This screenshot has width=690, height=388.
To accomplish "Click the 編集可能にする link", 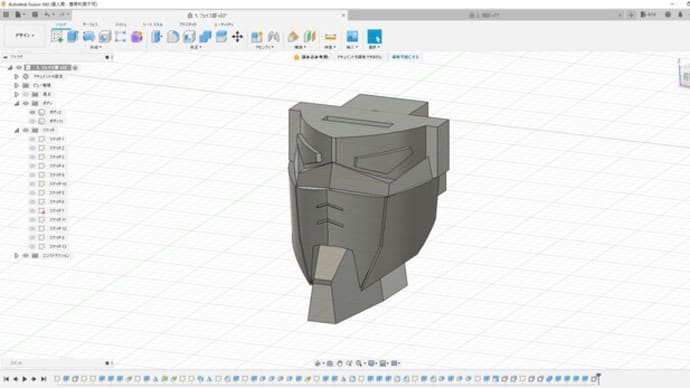I will (405, 57).
